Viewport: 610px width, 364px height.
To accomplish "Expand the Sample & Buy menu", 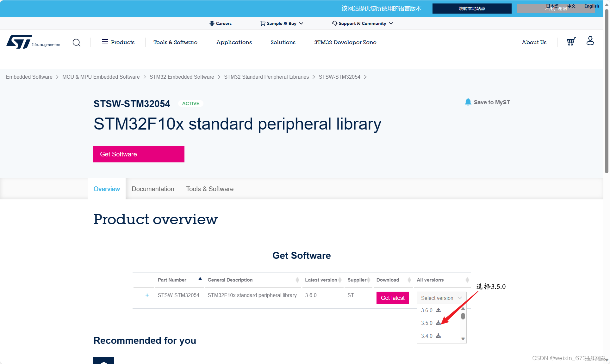I will pos(301,23).
